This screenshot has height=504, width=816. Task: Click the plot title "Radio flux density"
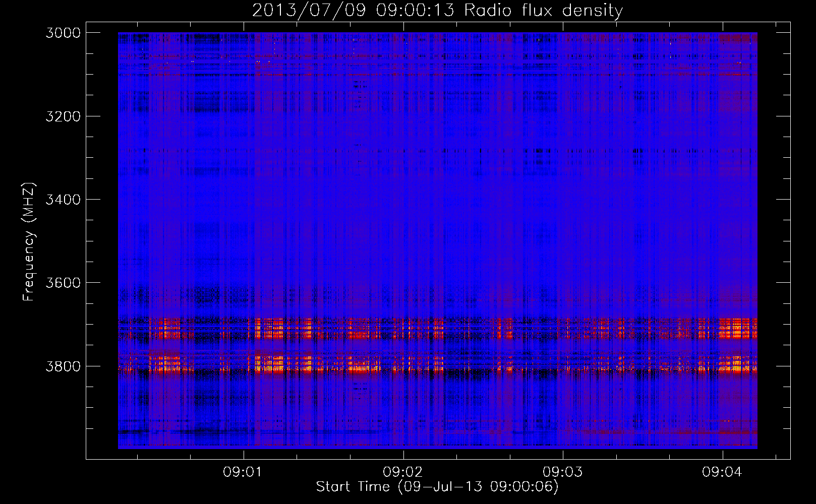tap(544, 11)
